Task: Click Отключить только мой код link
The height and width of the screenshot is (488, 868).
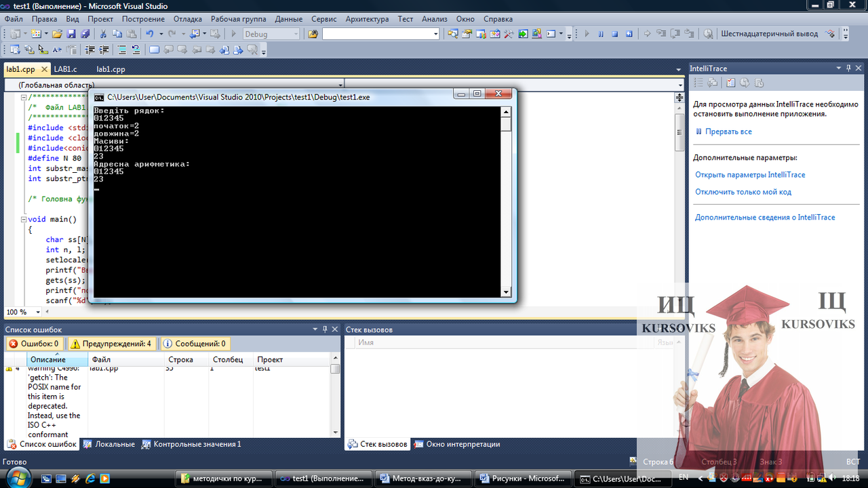Action: coord(743,192)
